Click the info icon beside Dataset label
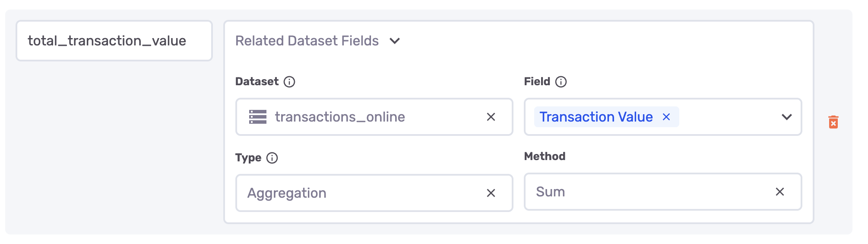Image resolution: width=868 pixels, height=244 pixels. tap(289, 82)
